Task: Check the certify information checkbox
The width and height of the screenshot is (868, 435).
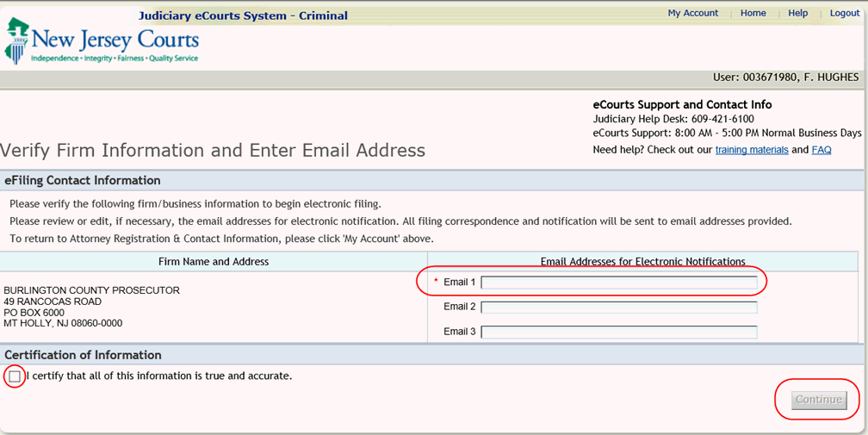Action: pyautogui.click(x=15, y=376)
